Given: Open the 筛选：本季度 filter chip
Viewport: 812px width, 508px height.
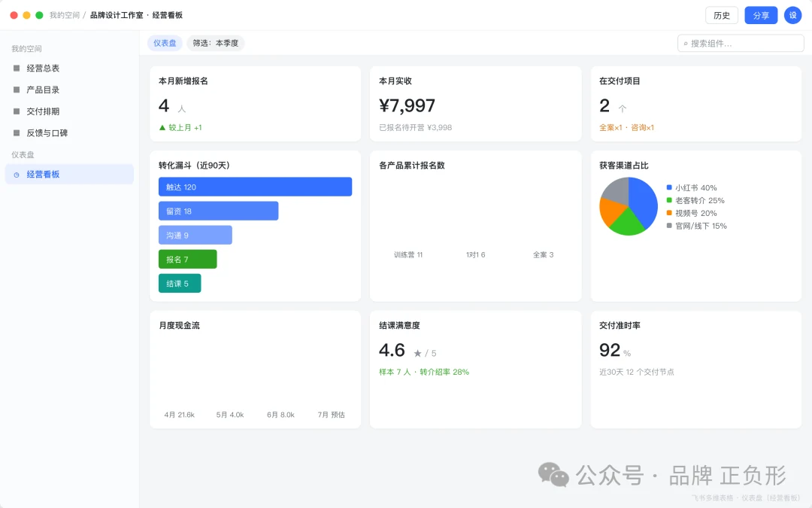Looking at the screenshot, I should [x=216, y=43].
